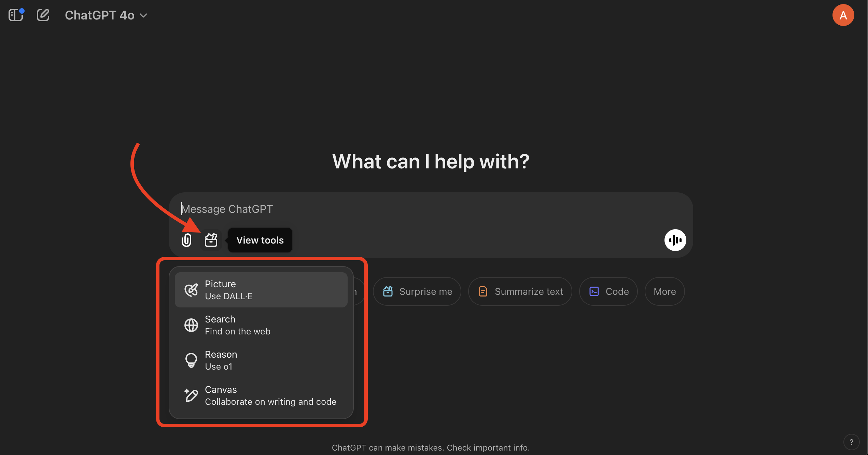Click the Summarize text suggestion

(x=520, y=291)
